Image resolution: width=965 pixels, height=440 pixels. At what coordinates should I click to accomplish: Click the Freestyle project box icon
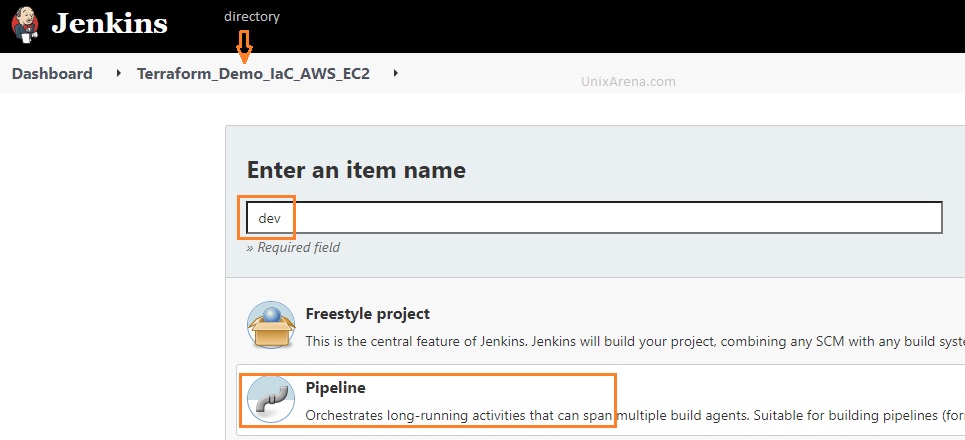pos(271,325)
